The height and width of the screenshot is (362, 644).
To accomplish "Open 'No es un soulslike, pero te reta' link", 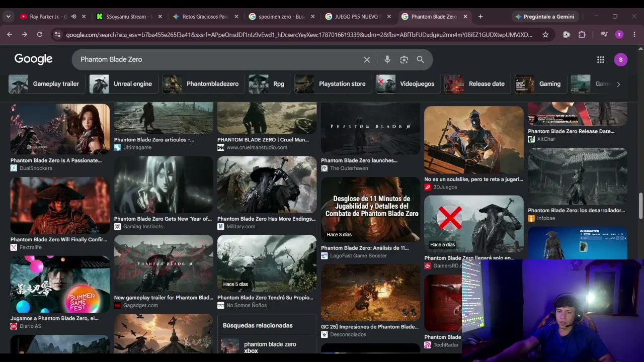I will (x=473, y=179).
